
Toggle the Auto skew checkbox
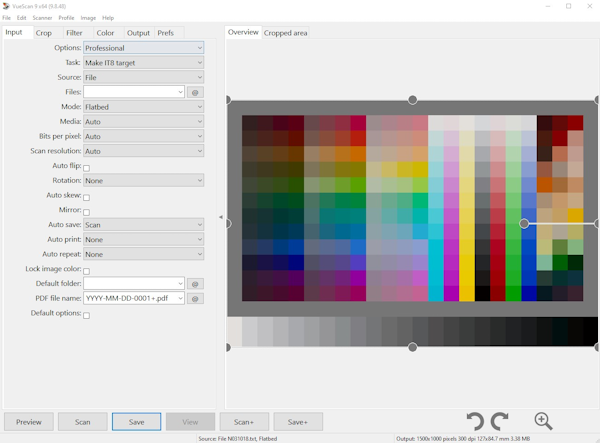coord(86,198)
